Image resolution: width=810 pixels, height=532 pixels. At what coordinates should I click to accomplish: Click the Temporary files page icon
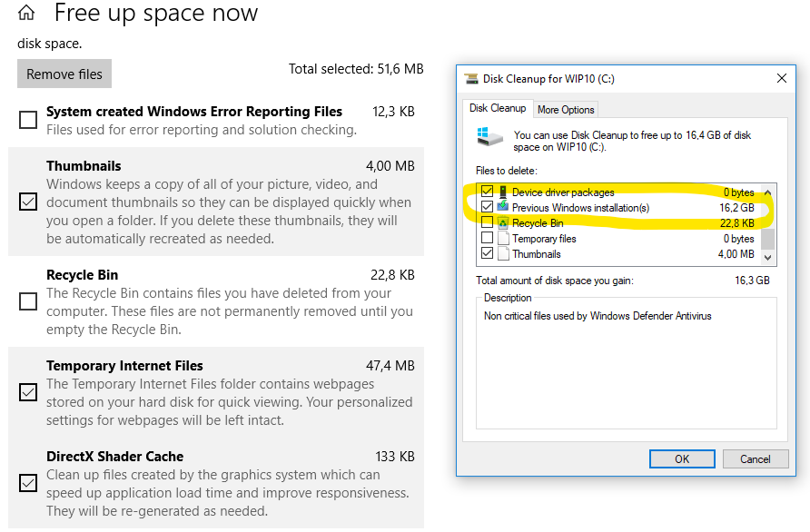(x=503, y=238)
